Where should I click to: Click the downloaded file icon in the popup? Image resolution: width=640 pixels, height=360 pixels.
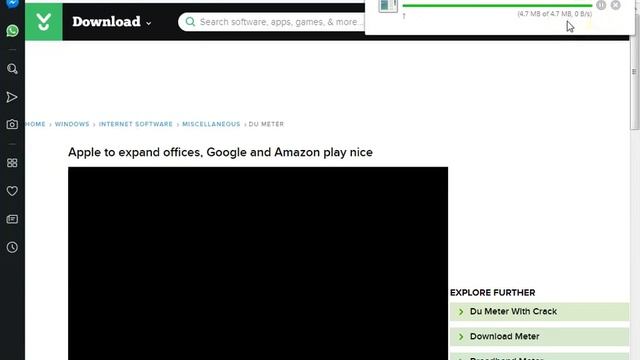[x=388, y=6]
